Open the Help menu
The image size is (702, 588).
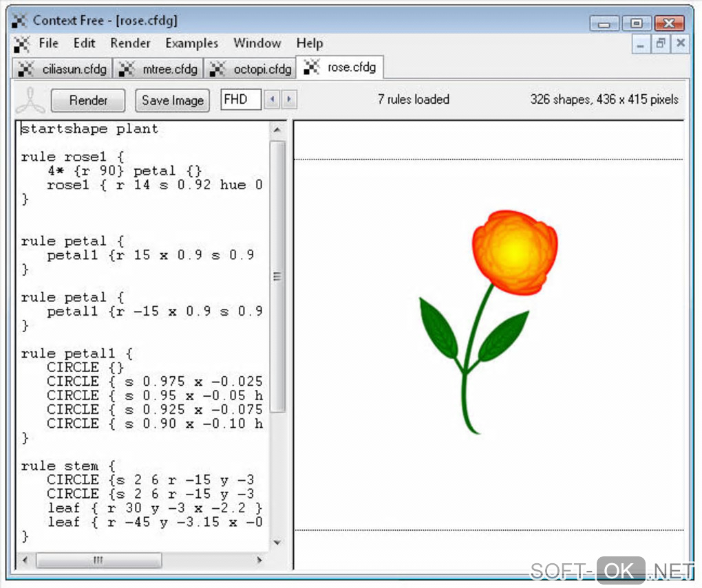pyautogui.click(x=310, y=43)
